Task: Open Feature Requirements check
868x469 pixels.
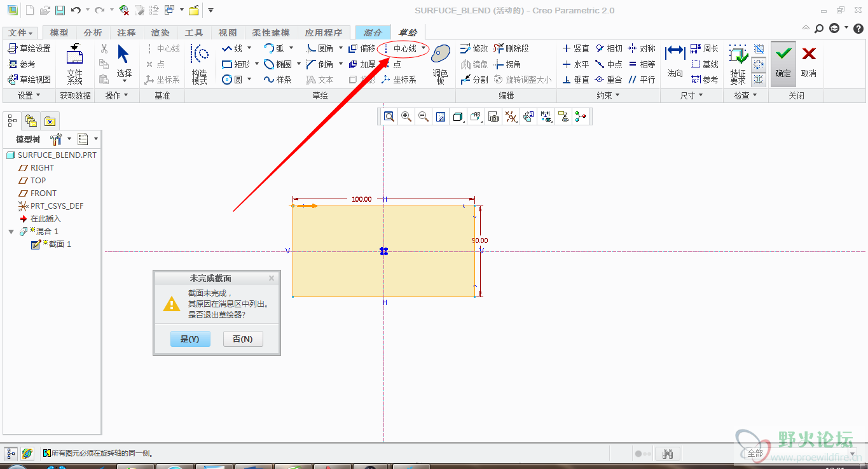Action: click(x=738, y=64)
